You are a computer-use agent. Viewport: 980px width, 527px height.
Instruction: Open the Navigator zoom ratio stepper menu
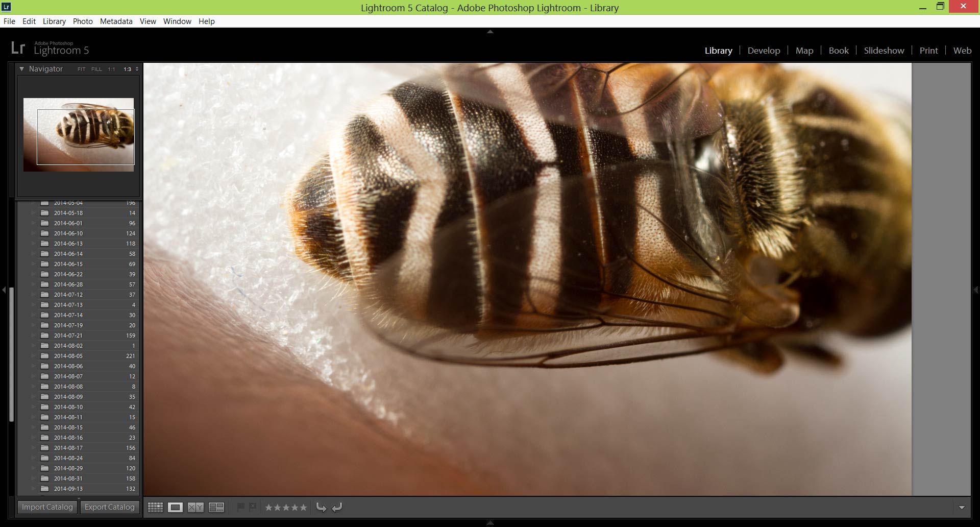coord(137,69)
